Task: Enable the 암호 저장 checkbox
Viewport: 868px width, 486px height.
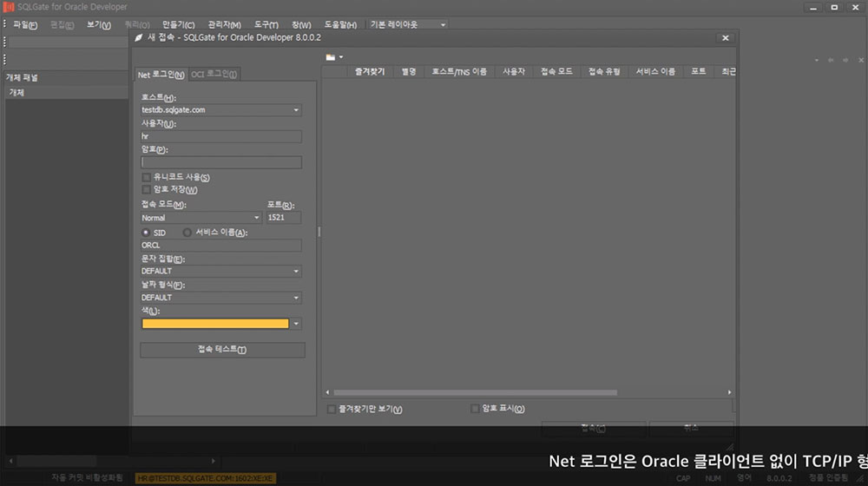Action: (146, 189)
